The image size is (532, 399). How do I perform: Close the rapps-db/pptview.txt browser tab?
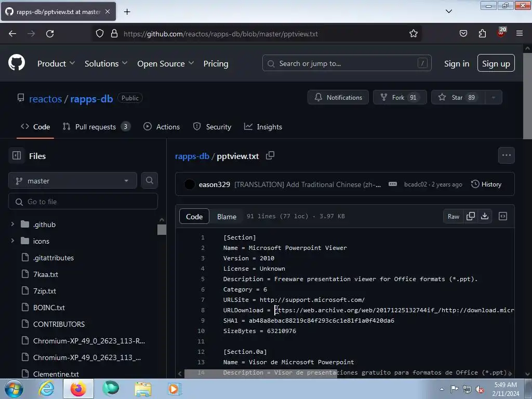[x=108, y=11]
